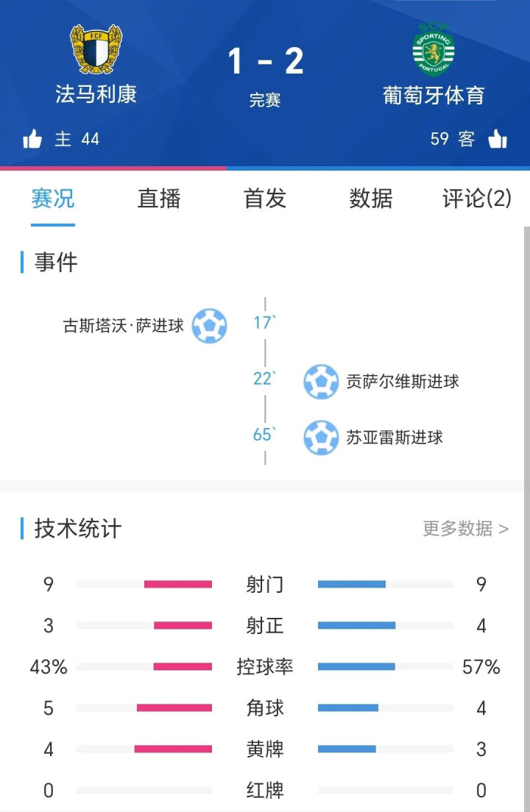Screen dimensions: 530x812
Task: Tap the 65-minute goal ball icon
Action: click(321, 438)
